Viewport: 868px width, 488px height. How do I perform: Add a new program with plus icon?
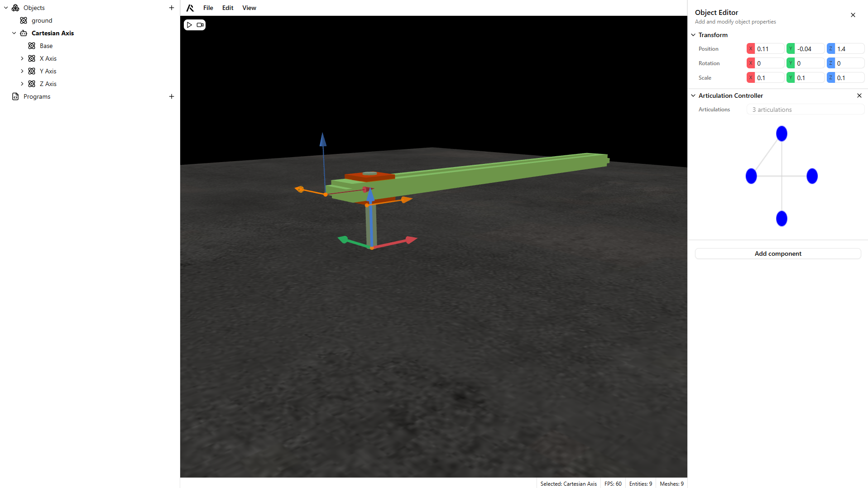coord(172,96)
